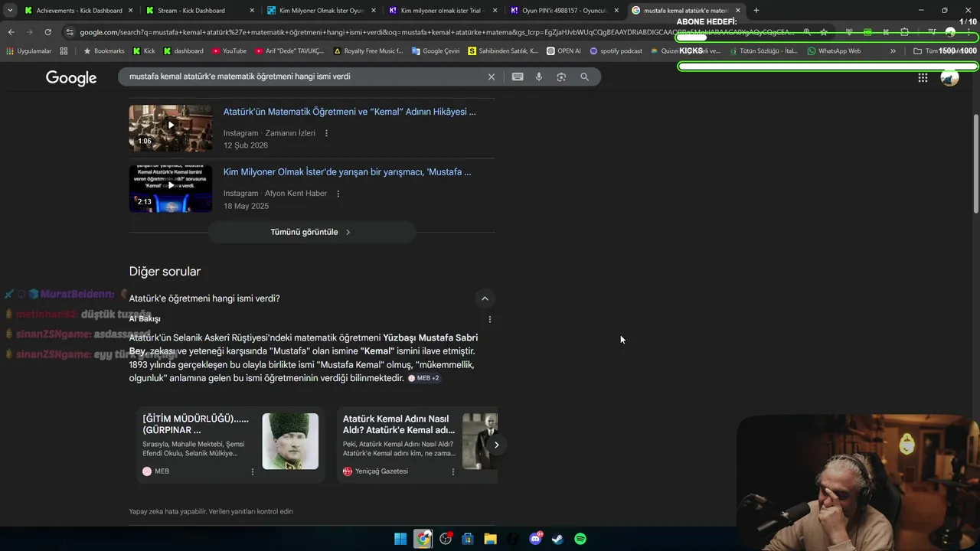Play the 2:13 Instagram video thumbnail
The height and width of the screenshot is (551, 980).
point(171,188)
